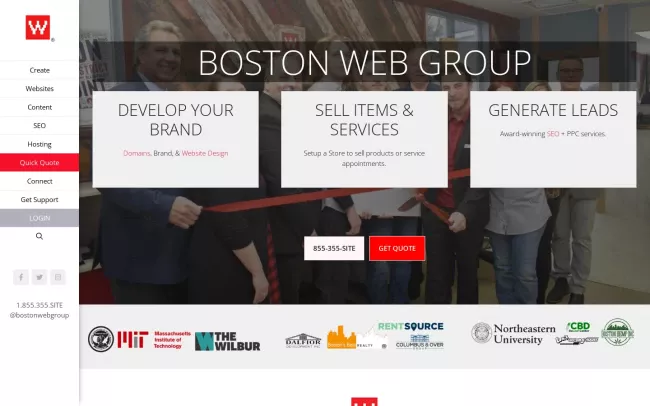Screen dimensions: 650x406
Task: Open the Hosting menu item
Action: click(x=39, y=144)
